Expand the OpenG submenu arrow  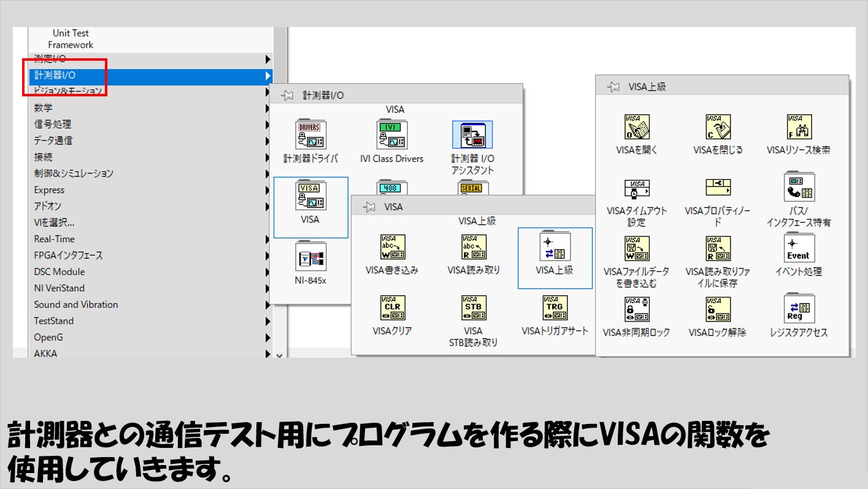tap(267, 338)
